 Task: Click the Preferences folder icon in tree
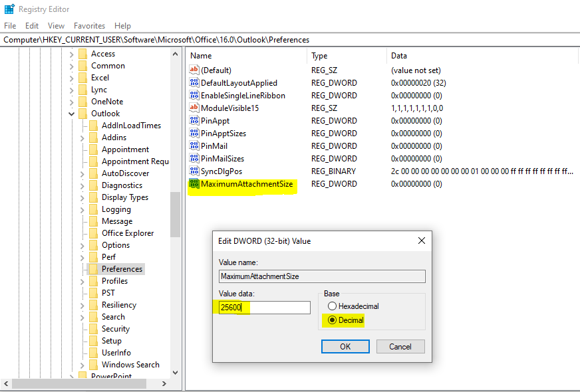click(x=94, y=269)
